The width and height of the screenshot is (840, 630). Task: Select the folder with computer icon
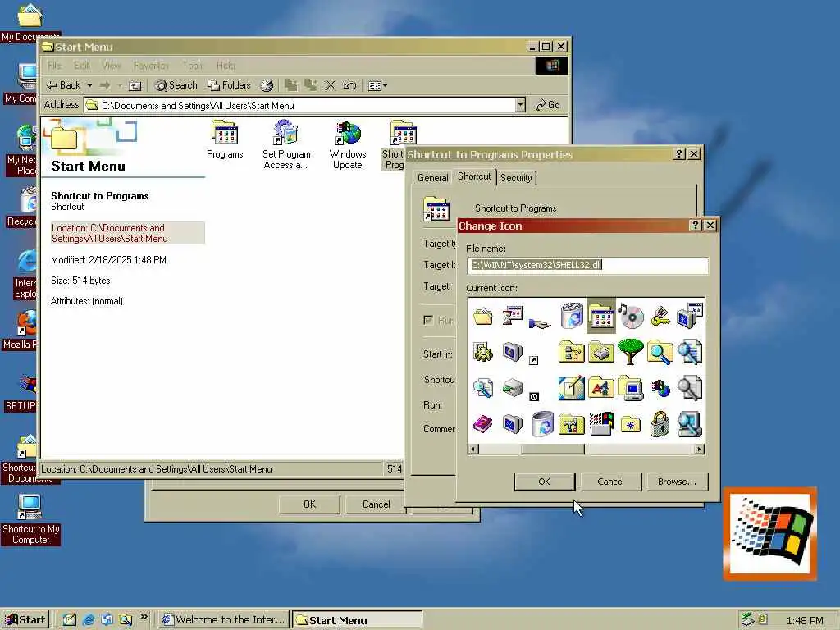pos(631,388)
